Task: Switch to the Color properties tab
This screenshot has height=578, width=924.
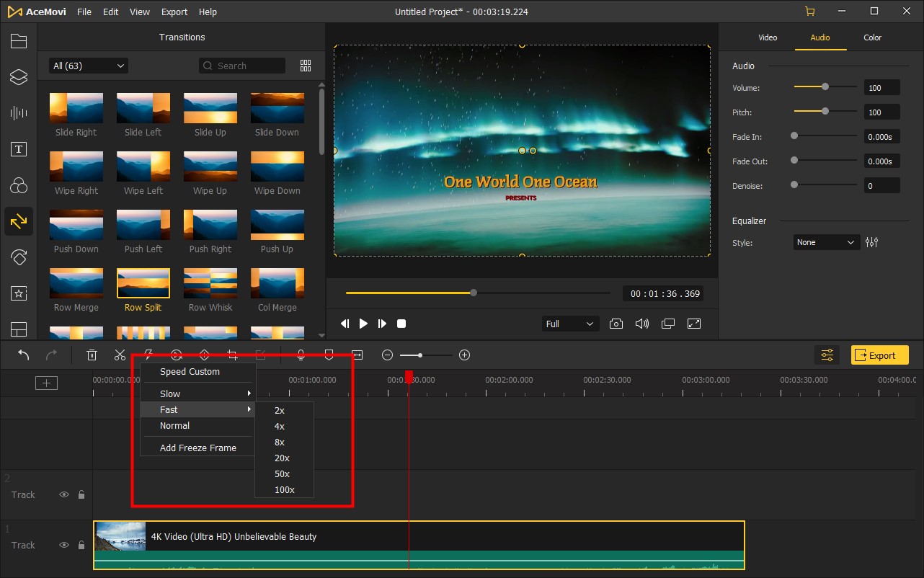Action: click(x=872, y=37)
